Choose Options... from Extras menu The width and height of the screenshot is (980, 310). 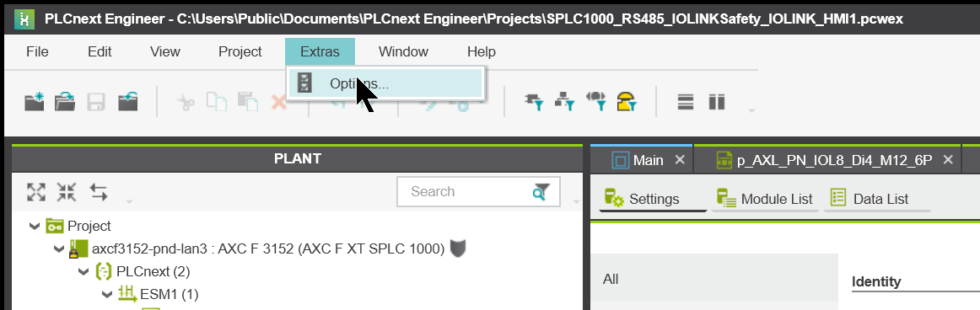(x=385, y=83)
